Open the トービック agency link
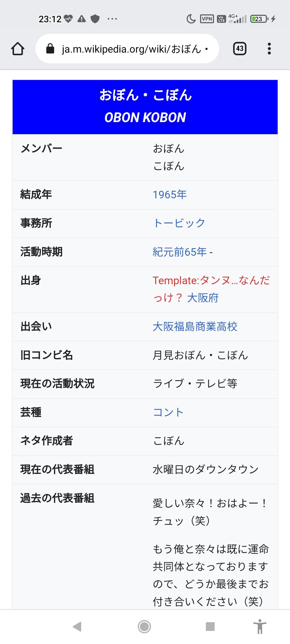This screenshot has height=644, width=290. click(179, 223)
